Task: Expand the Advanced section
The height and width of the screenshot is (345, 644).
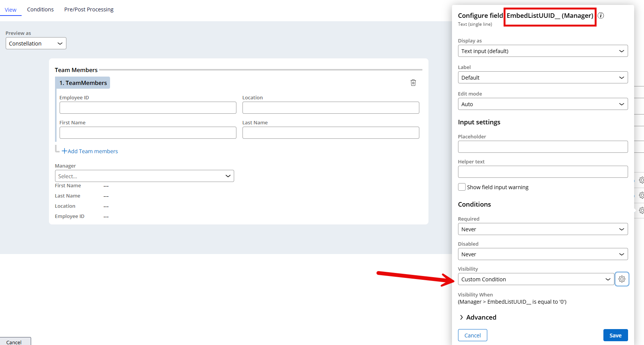Action: coord(481,317)
